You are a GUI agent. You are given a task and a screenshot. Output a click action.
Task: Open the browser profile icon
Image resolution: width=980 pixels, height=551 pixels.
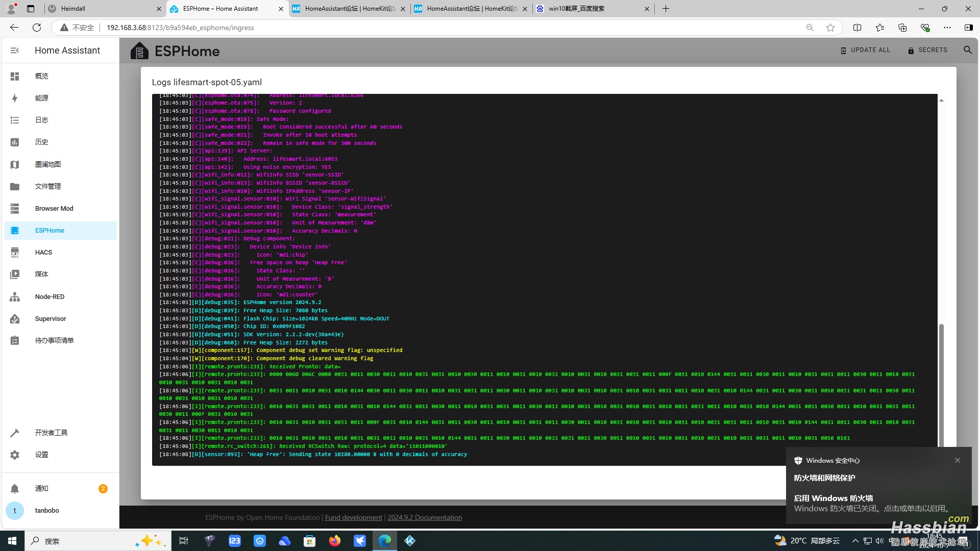coord(11,8)
